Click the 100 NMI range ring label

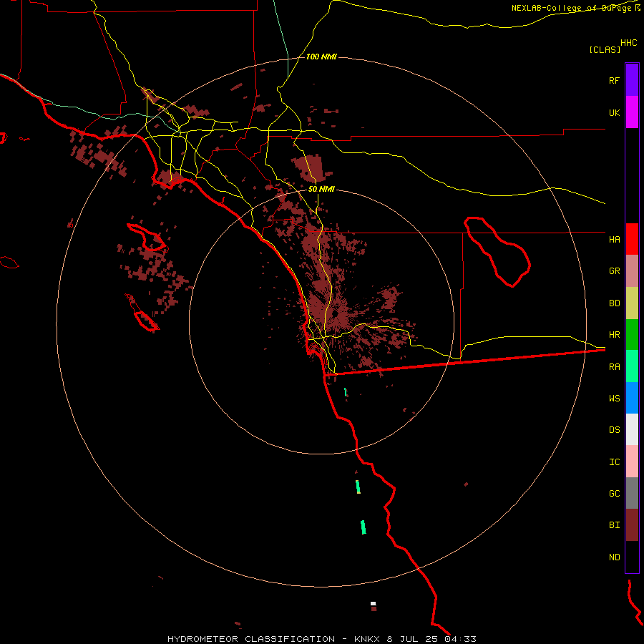click(321, 57)
